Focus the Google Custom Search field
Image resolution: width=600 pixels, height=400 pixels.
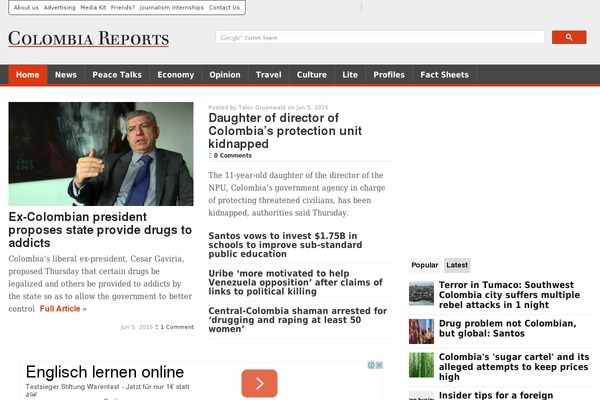380,37
